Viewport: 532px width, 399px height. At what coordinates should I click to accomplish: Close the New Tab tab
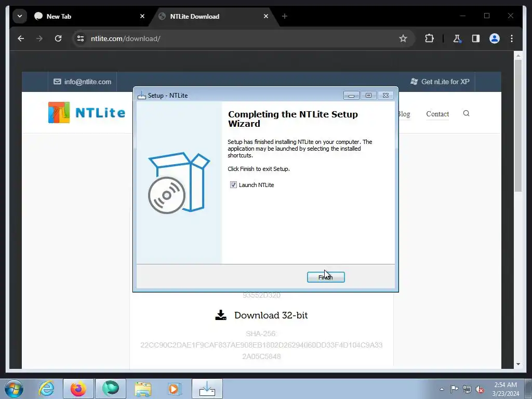(142, 16)
